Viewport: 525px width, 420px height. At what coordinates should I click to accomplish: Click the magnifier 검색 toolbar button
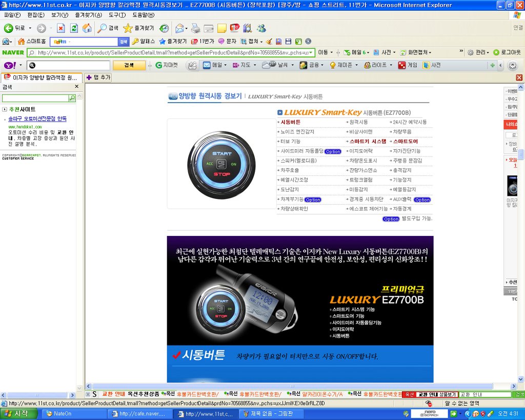tap(108, 29)
